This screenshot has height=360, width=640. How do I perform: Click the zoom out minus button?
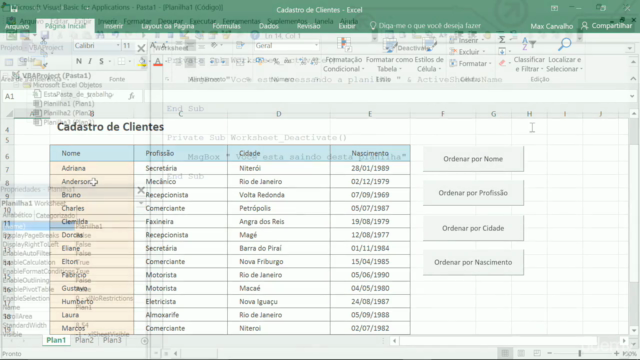[x=550, y=353]
